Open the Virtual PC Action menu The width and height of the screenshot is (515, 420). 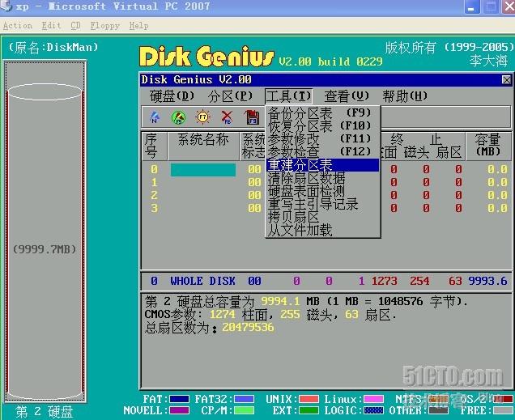[18, 26]
